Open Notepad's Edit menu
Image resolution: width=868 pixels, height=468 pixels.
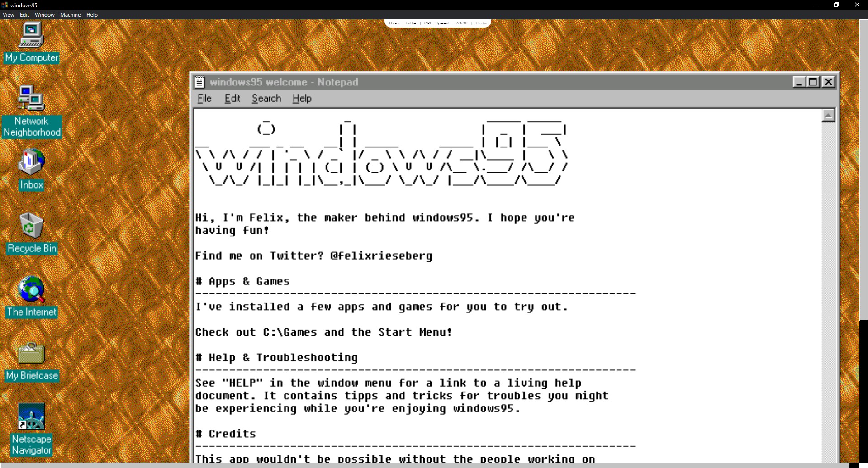(232, 98)
